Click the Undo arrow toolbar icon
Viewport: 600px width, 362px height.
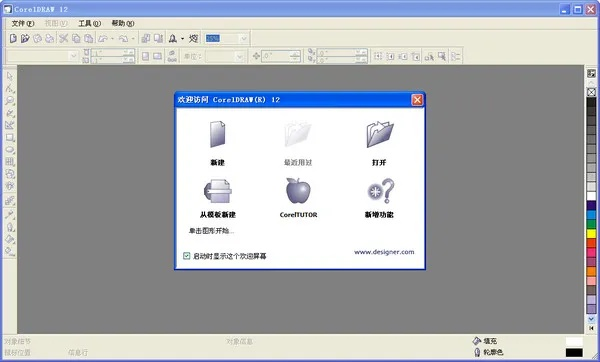click(103, 38)
